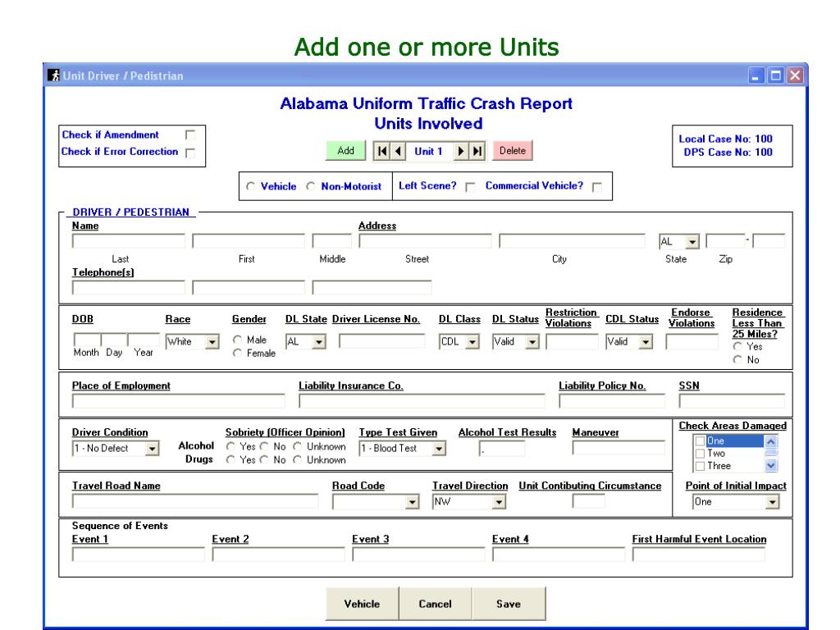Open the DL Class dropdown

tap(472, 342)
